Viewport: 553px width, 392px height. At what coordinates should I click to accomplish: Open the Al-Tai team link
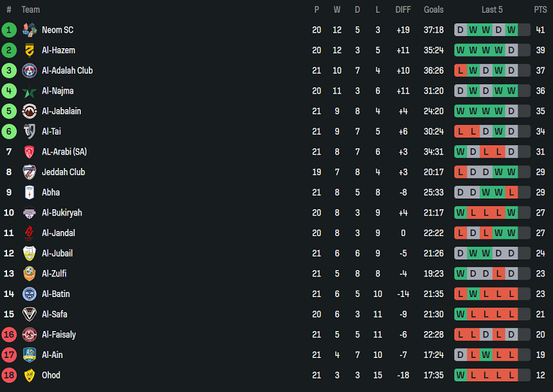click(x=52, y=131)
